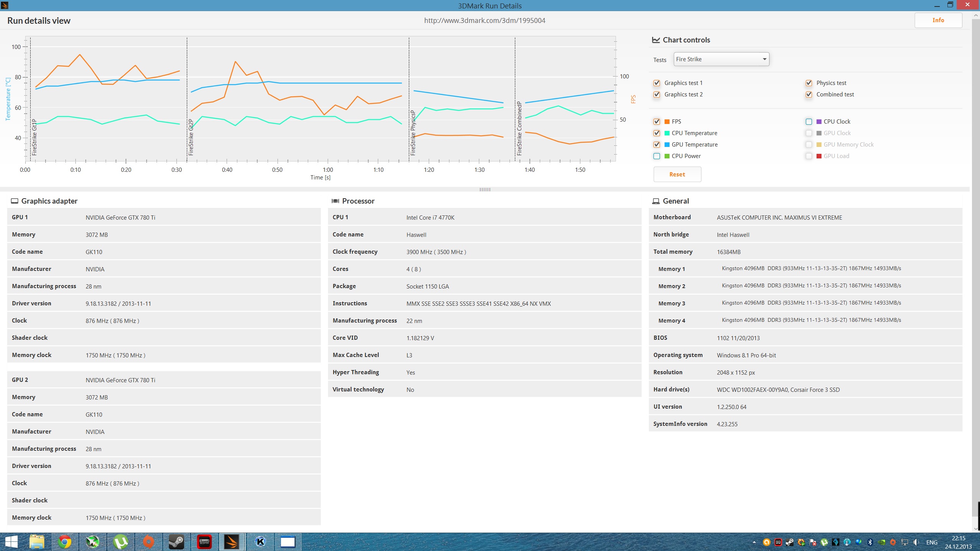980x551 pixels.
Task: Click the ENG input language indicator
Action: coord(932,542)
